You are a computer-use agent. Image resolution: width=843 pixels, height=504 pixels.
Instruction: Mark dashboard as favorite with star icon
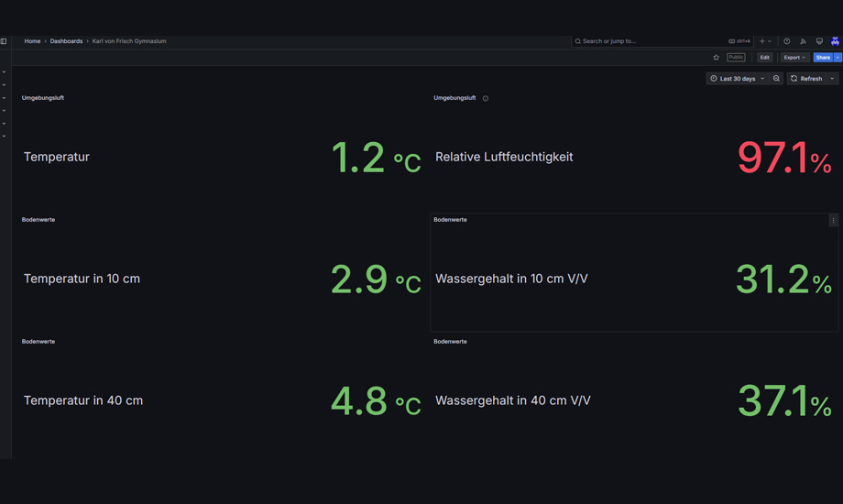(717, 58)
